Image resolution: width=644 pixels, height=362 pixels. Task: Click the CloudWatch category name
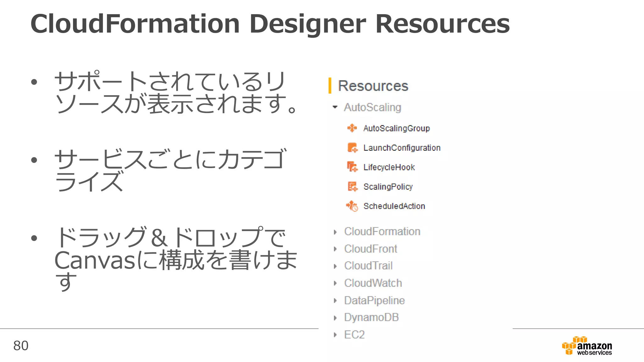tap(373, 283)
